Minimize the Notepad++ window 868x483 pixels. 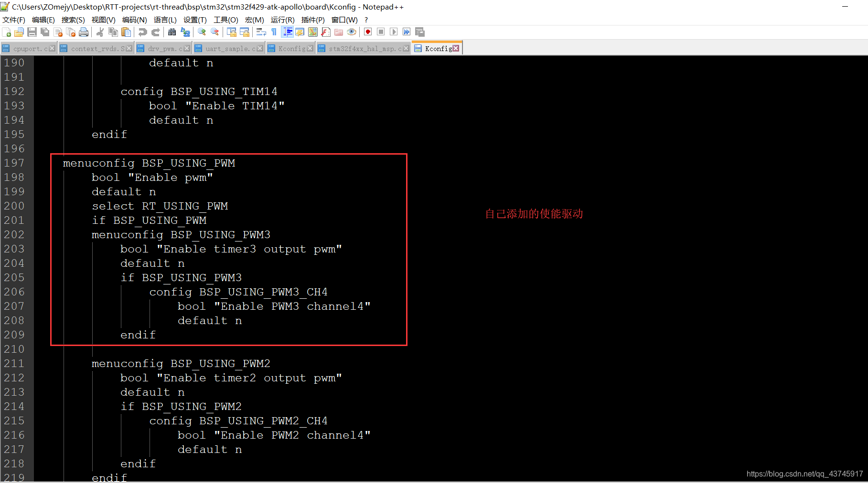pyautogui.click(x=845, y=7)
